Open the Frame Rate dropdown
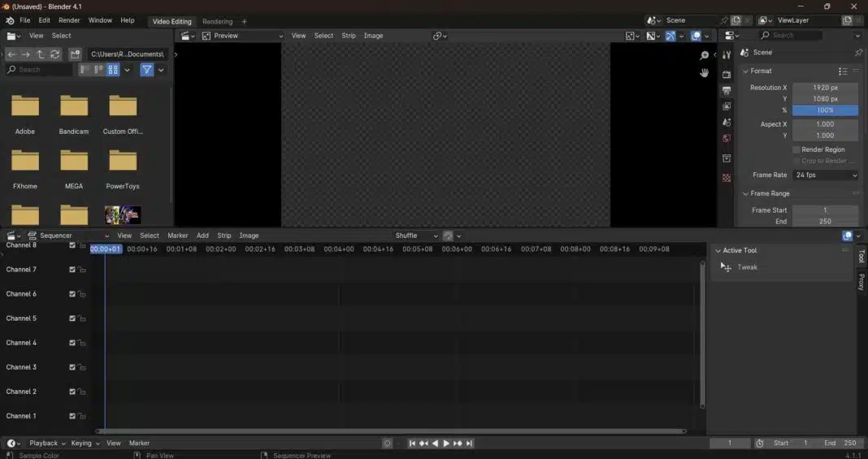The image size is (868, 459). pyautogui.click(x=825, y=175)
